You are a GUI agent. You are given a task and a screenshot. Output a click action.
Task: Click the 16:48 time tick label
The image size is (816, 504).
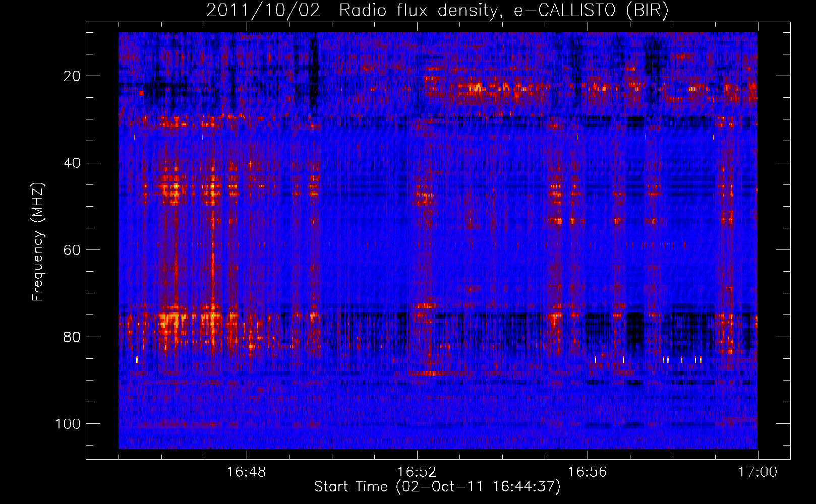click(x=247, y=472)
